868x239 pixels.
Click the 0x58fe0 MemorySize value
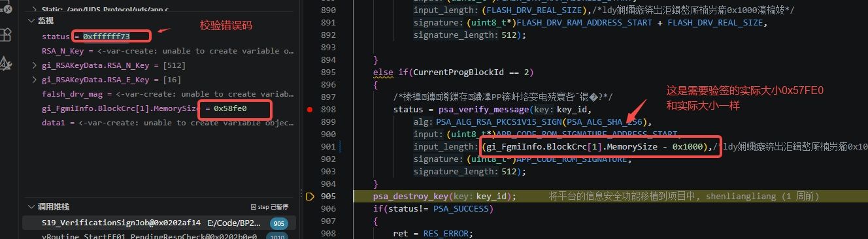tap(230, 108)
